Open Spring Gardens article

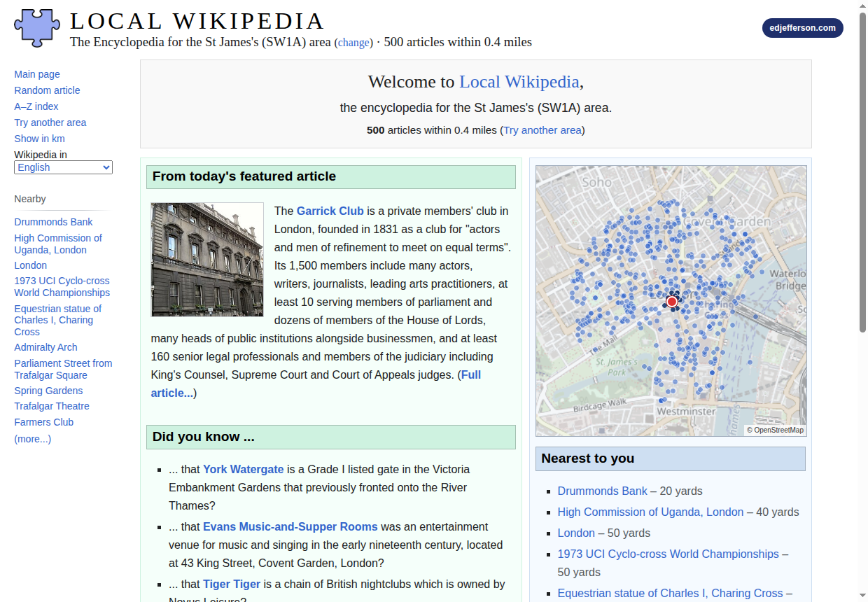click(x=48, y=391)
